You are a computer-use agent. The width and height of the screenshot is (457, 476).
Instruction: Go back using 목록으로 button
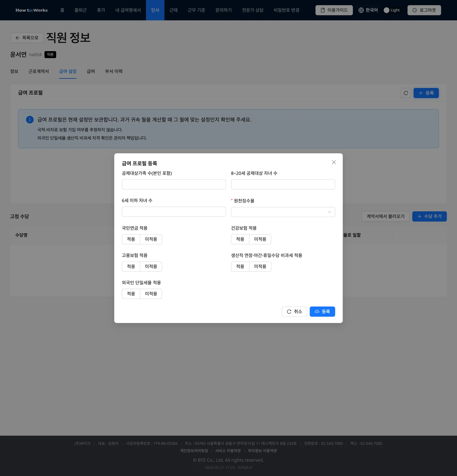tap(27, 38)
